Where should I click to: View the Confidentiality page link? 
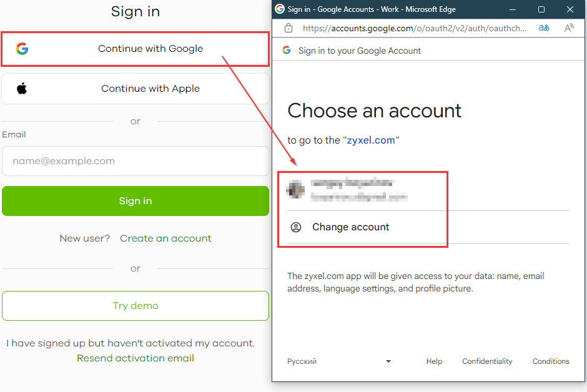487,361
